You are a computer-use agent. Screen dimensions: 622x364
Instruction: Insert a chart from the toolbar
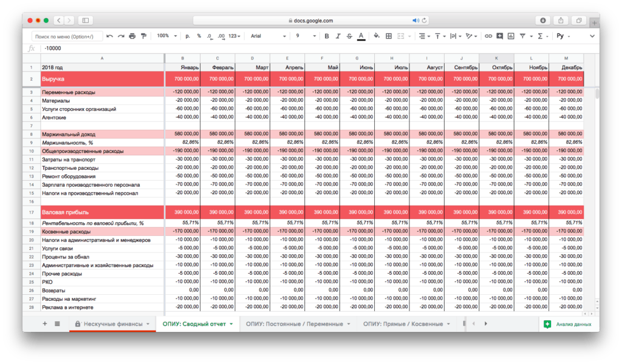[511, 36]
